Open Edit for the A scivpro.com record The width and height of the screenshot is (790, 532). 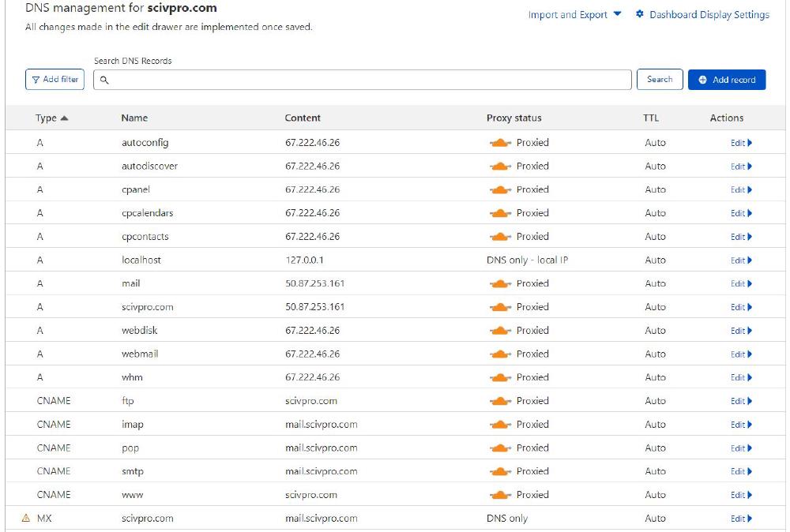pos(741,308)
